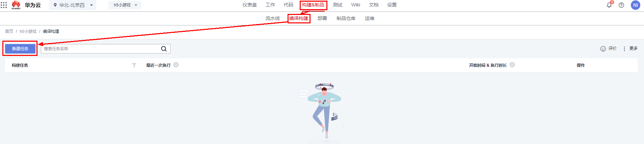Image resolution: width=644 pixels, height=144 pixels.
Task: Click the smiley 评价 feedback icon
Action: coord(603,49)
